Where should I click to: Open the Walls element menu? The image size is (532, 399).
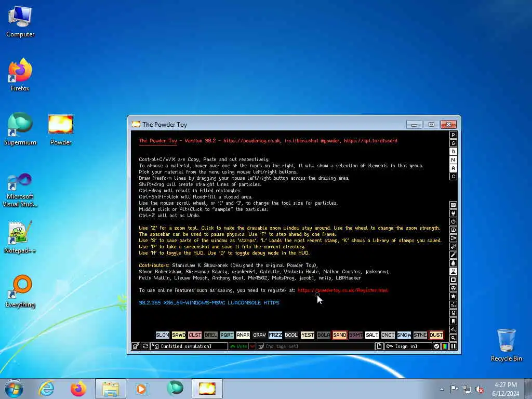453,205
